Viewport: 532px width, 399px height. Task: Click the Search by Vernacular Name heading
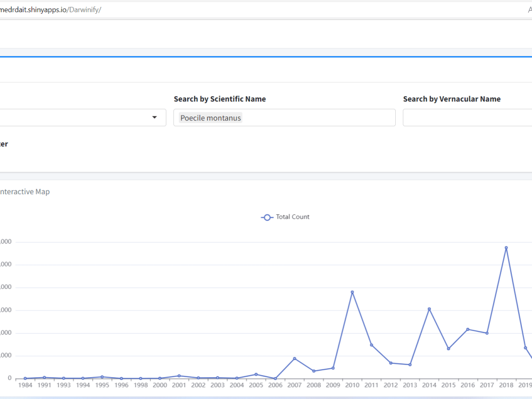[x=452, y=99]
